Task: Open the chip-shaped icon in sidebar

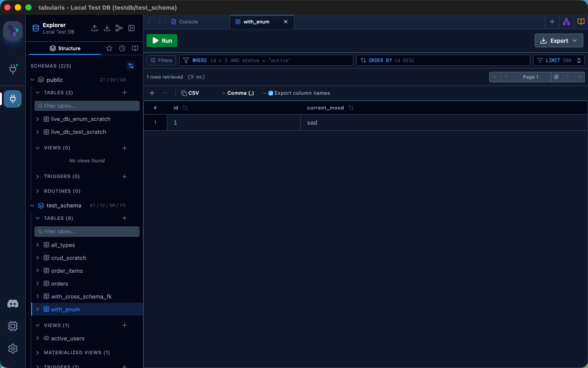Action: (13, 326)
